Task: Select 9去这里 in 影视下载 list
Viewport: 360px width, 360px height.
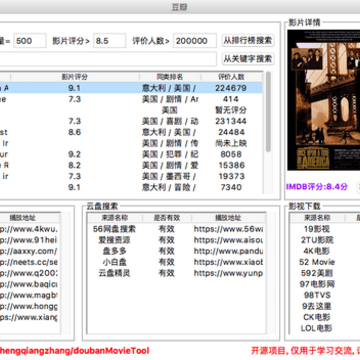Action: (x=317, y=306)
